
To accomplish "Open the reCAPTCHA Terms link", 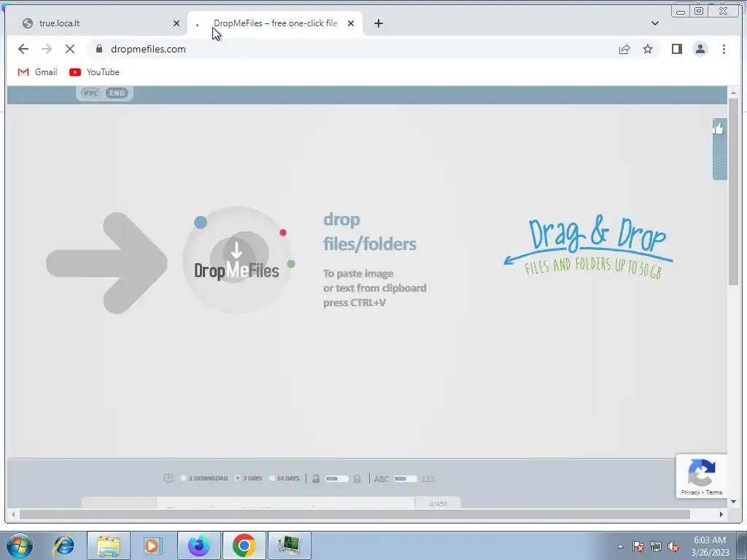I will tap(714, 492).
